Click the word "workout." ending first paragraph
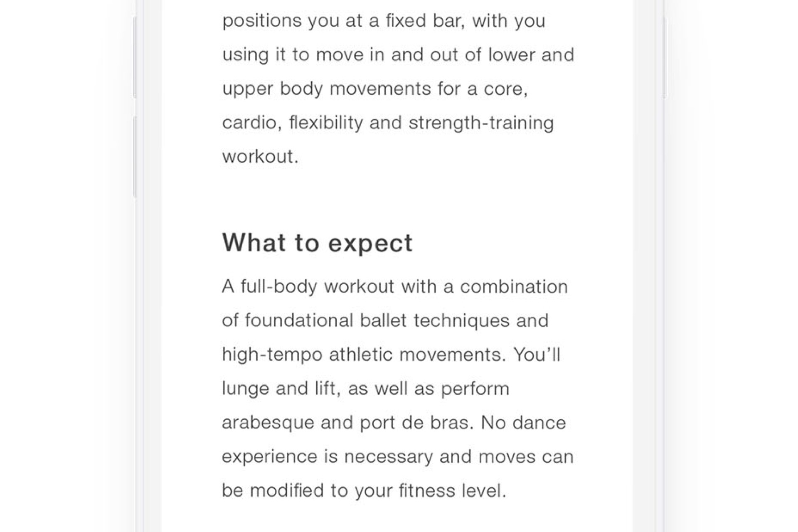Viewport: 798px width, 532px height. (x=261, y=157)
